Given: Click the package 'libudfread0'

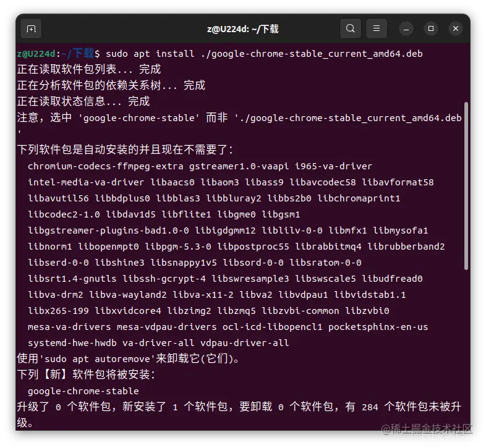Looking at the screenshot, I should (x=392, y=279).
